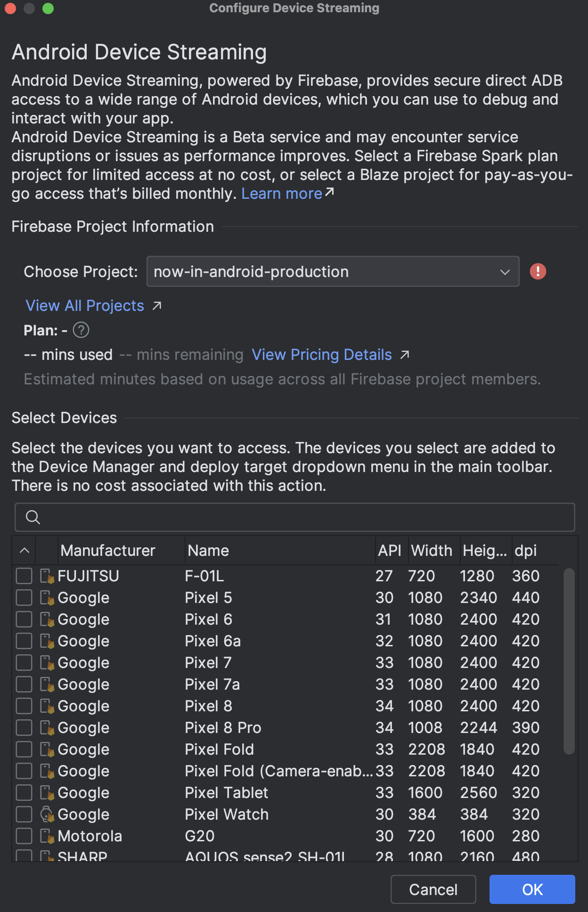The image size is (588, 912).
Task: Enable the Pixel 7a device checkbox
Action: coord(24,684)
